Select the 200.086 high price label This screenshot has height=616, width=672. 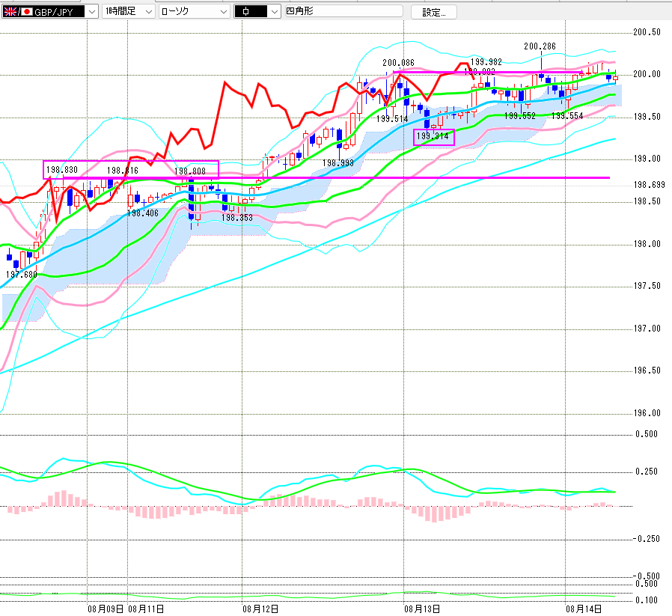tap(398, 63)
